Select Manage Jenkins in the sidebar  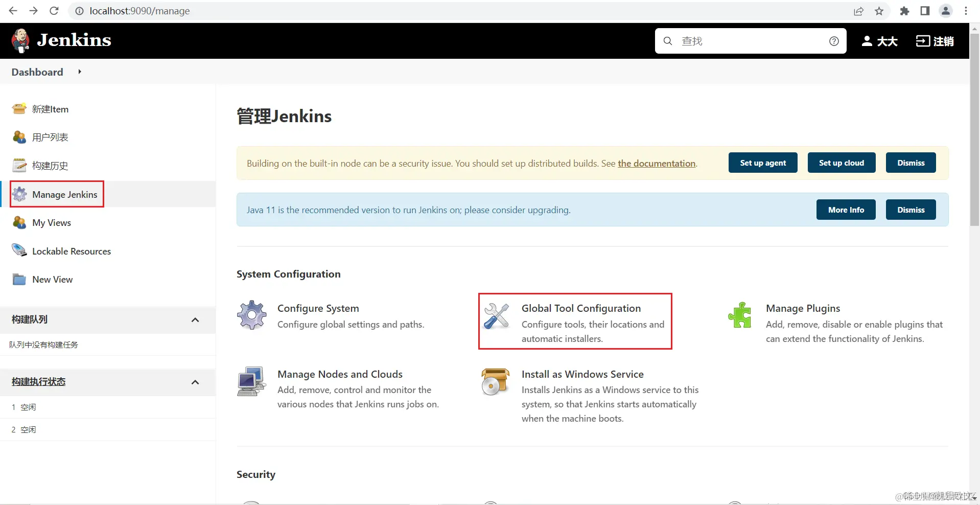[64, 194]
